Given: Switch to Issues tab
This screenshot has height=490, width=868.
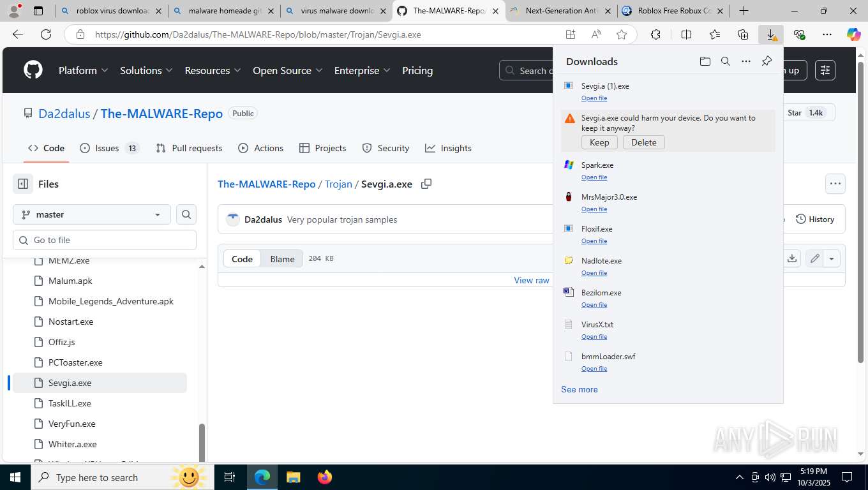Looking at the screenshot, I should coord(110,148).
